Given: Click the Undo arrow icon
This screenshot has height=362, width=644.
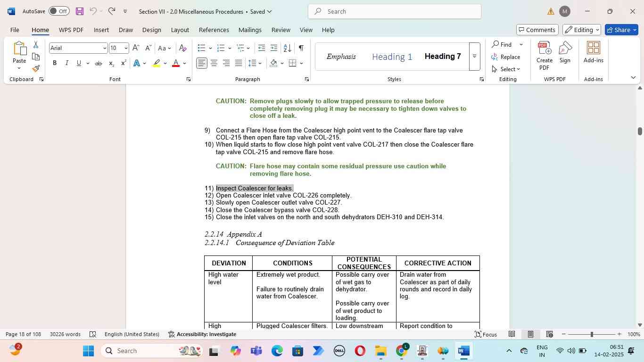Looking at the screenshot, I should coord(93,11).
